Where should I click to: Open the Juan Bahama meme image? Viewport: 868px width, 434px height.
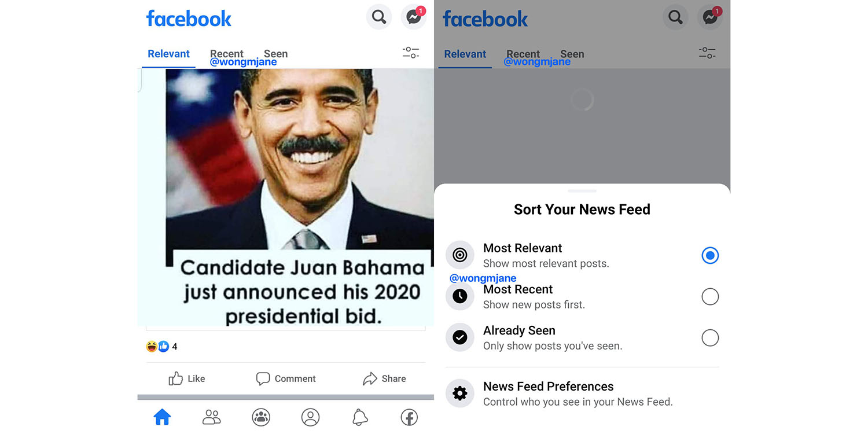[286, 198]
